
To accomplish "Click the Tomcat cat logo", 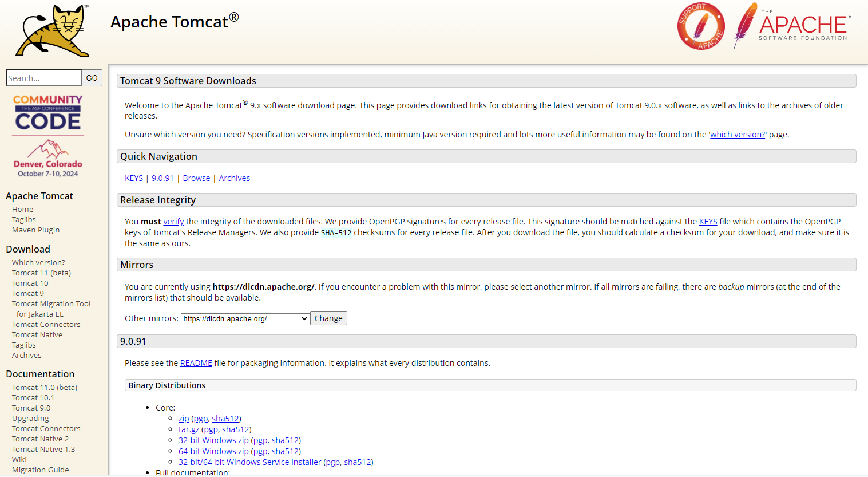I will pyautogui.click(x=53, y=31).
